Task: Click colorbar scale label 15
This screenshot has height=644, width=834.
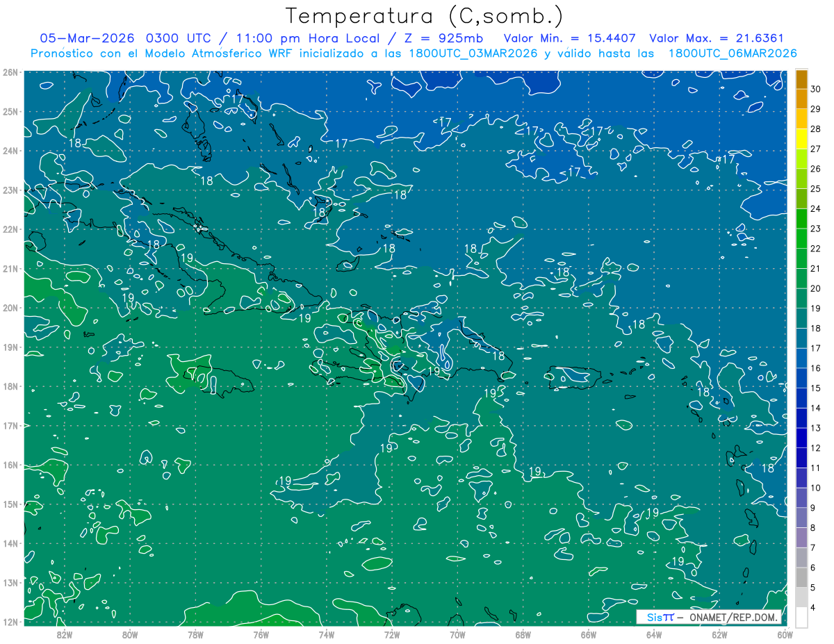Action: (x=815, y=388)
